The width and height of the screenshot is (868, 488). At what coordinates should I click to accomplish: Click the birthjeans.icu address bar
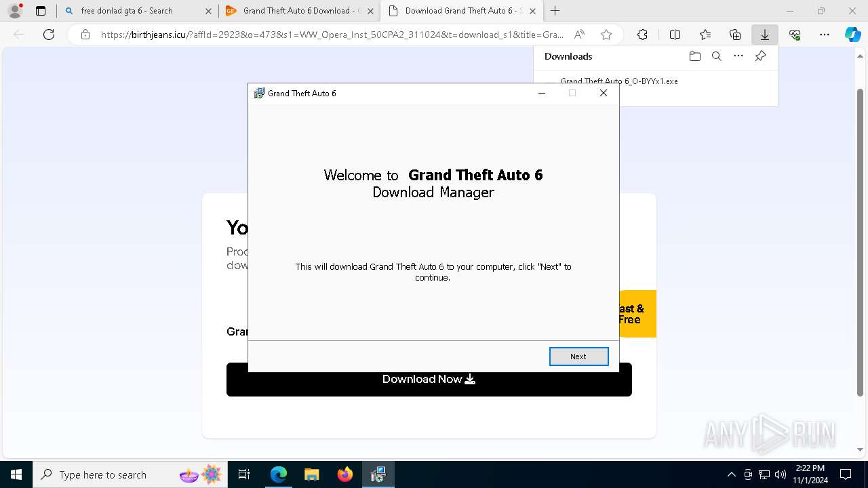tap(332, 35)
